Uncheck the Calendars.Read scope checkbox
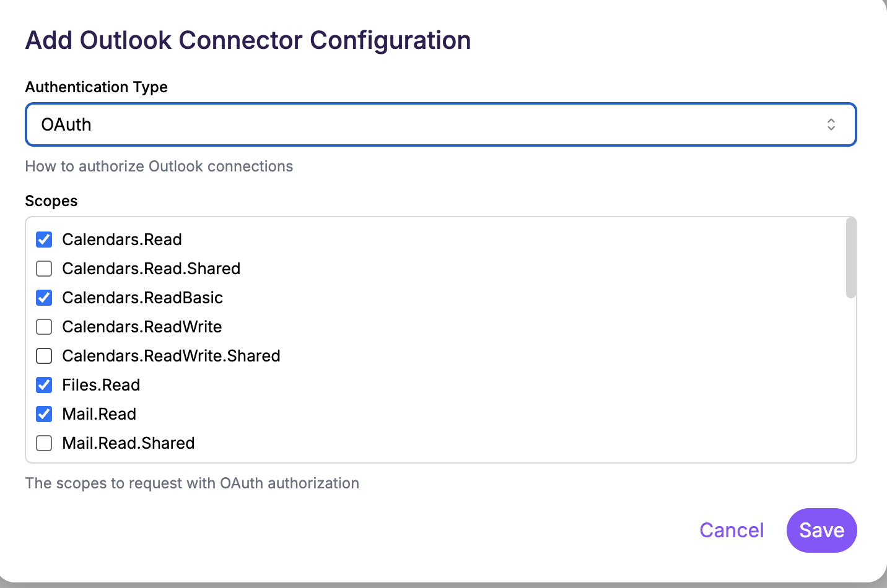The image size is (887, 588). [x=44, y=240]
